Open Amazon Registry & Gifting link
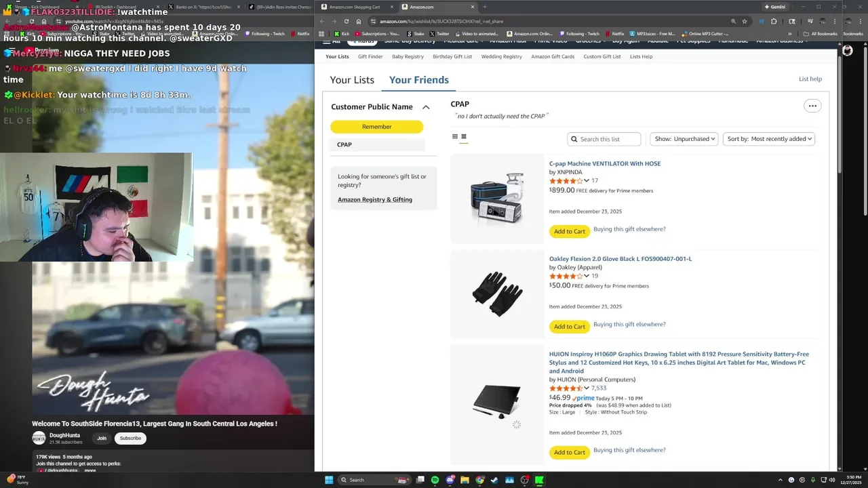Viewport: 868px width, 488px height. pos(375,199)
